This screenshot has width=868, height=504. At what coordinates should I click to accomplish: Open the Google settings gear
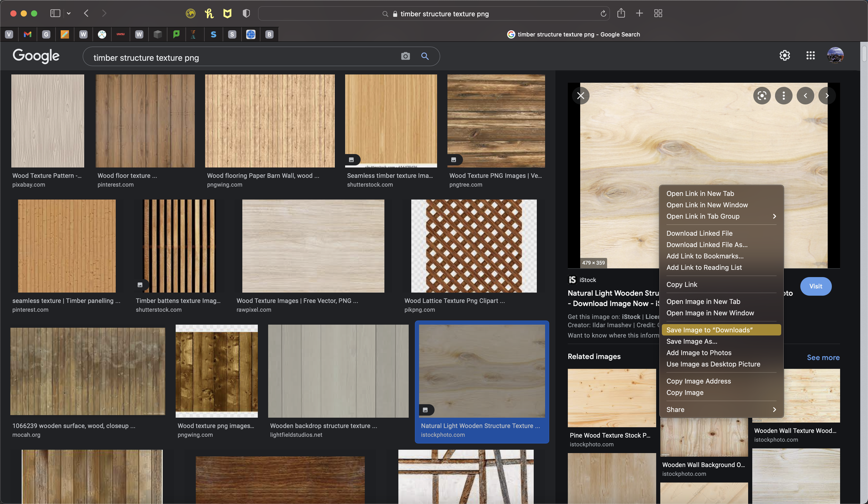click(784, 55)
